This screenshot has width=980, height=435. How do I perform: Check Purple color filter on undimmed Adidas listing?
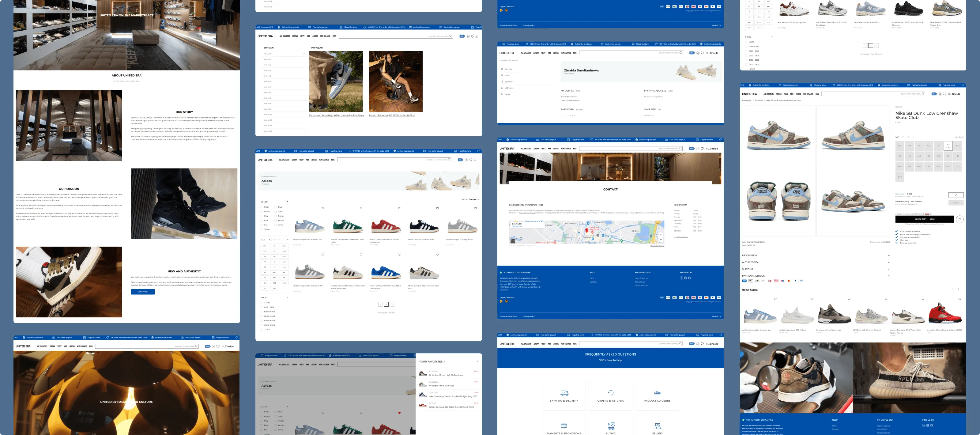(275, 221)
